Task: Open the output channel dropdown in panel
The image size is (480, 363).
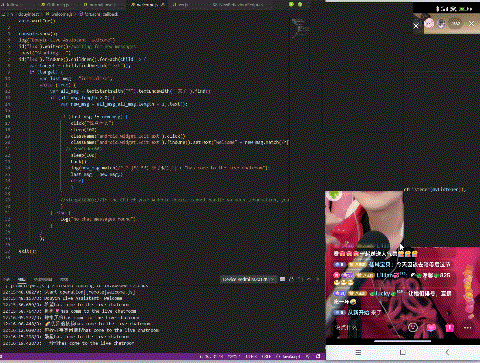Action: click(x=248, y=279)
